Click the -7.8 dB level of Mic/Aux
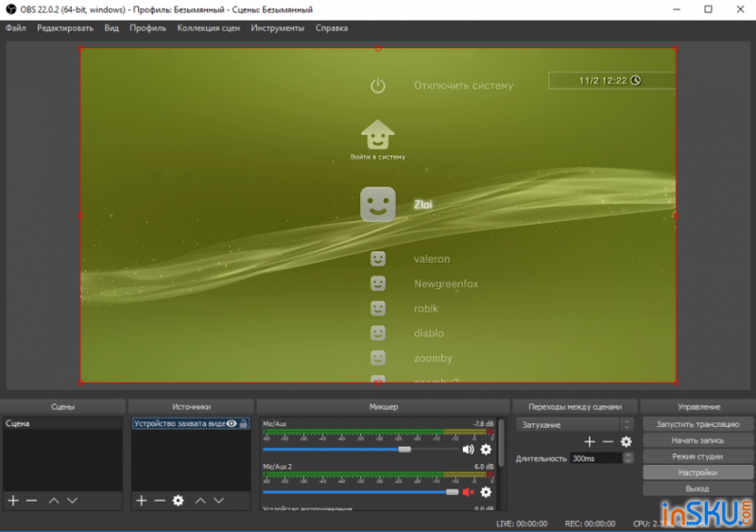 coord(484,424)
